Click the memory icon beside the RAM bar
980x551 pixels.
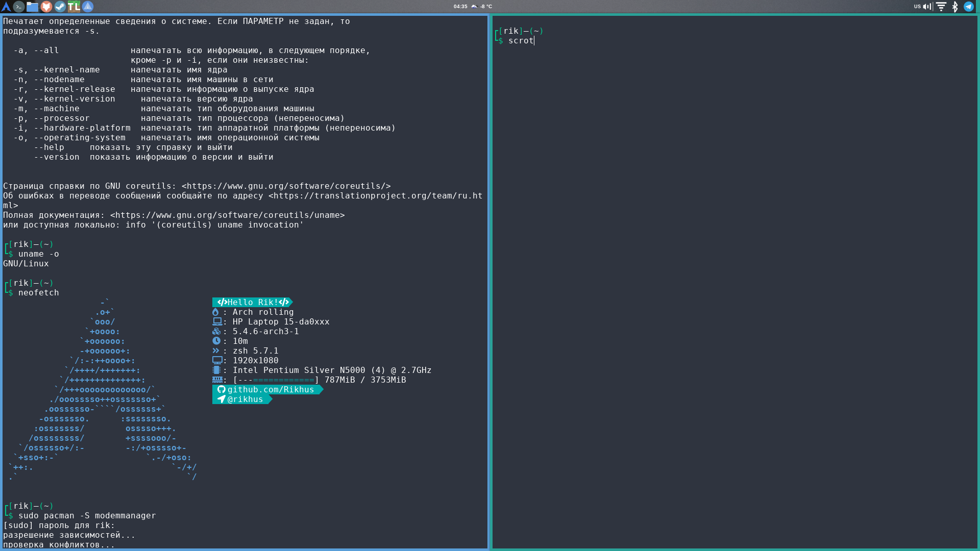coord(217,380)
